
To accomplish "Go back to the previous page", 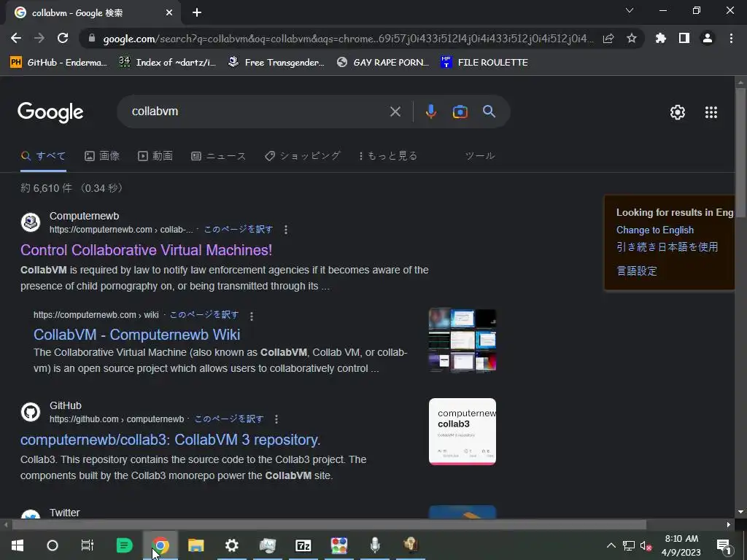I will [x=16, y=38].
